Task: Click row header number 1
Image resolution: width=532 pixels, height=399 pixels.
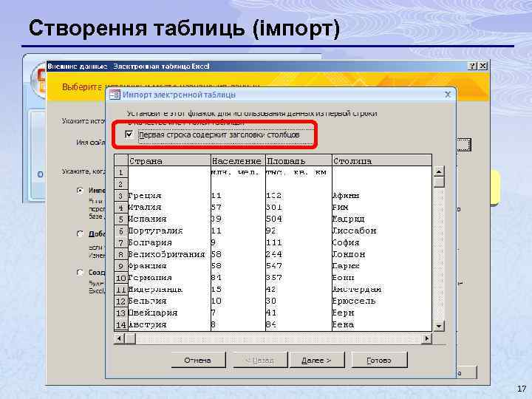Action: (x=120, y=172)
